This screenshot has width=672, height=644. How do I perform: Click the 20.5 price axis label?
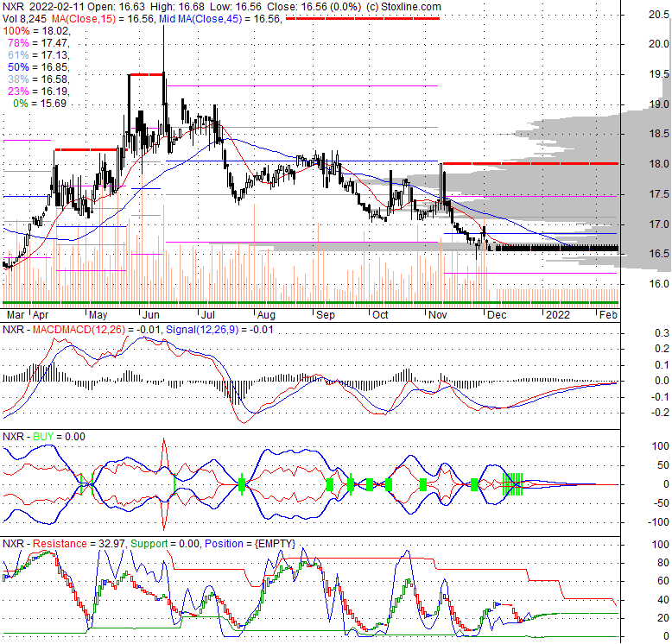659,15
